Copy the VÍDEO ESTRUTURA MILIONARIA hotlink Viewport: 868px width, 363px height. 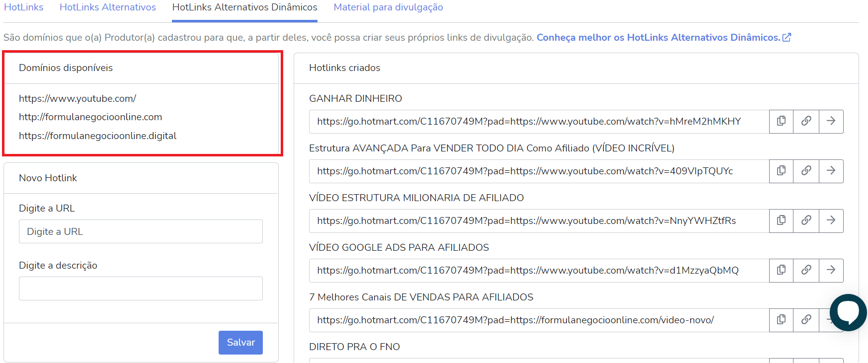[x=782, y=220]
